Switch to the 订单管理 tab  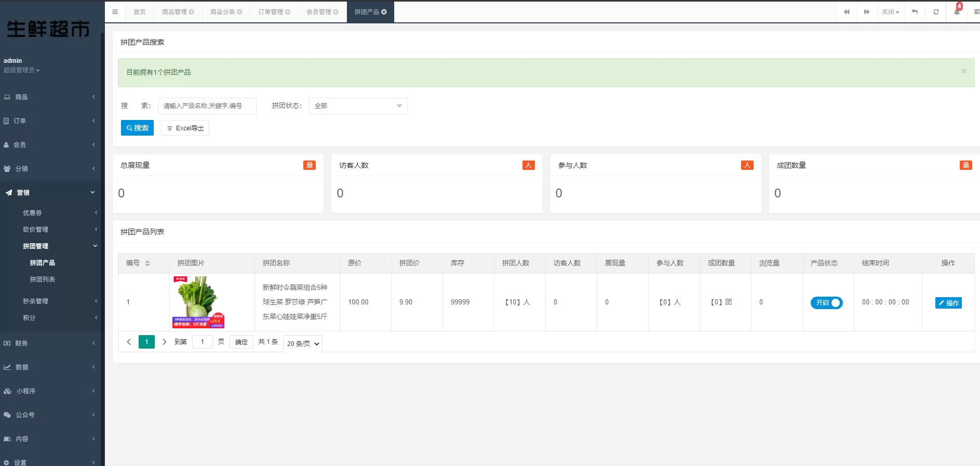point(271,12)
